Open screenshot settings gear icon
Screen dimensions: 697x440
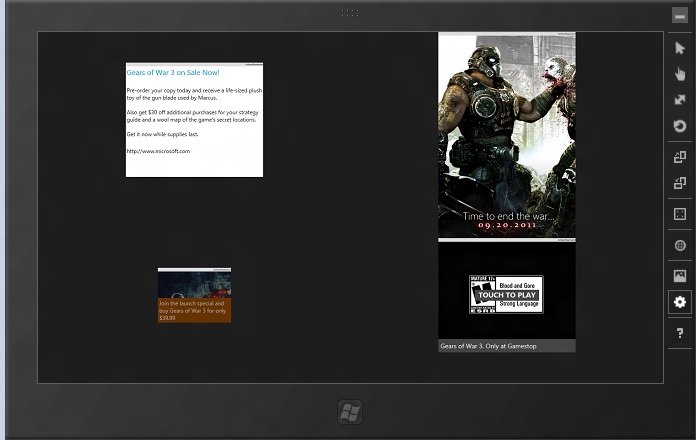click(680, 302)
